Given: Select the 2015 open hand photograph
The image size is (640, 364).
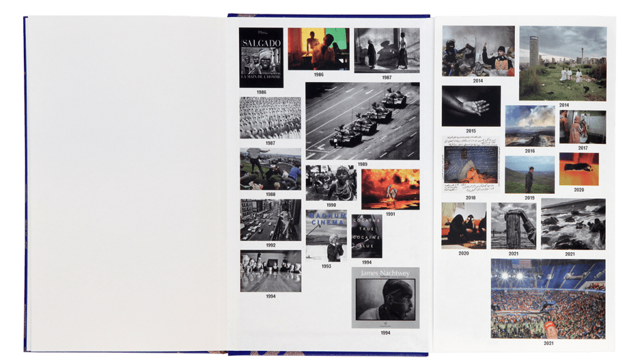Looking at the screenshot, I should click(470, 106).
